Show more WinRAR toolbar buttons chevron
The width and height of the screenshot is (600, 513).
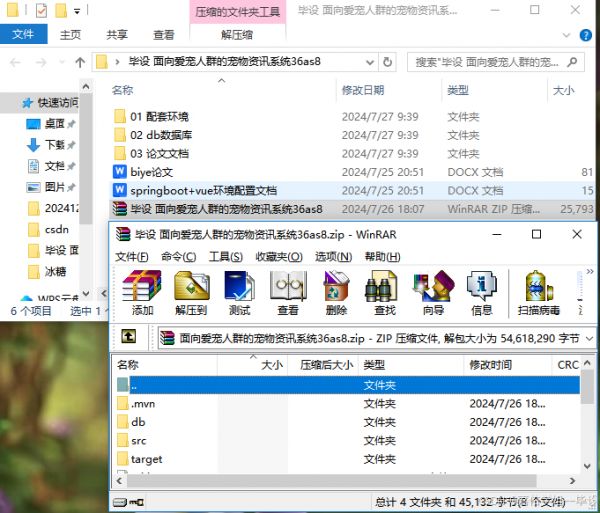590,272
